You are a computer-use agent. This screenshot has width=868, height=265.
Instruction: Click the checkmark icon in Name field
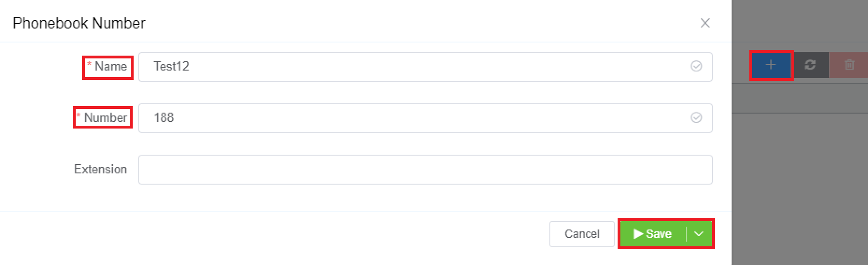(696, 66)
